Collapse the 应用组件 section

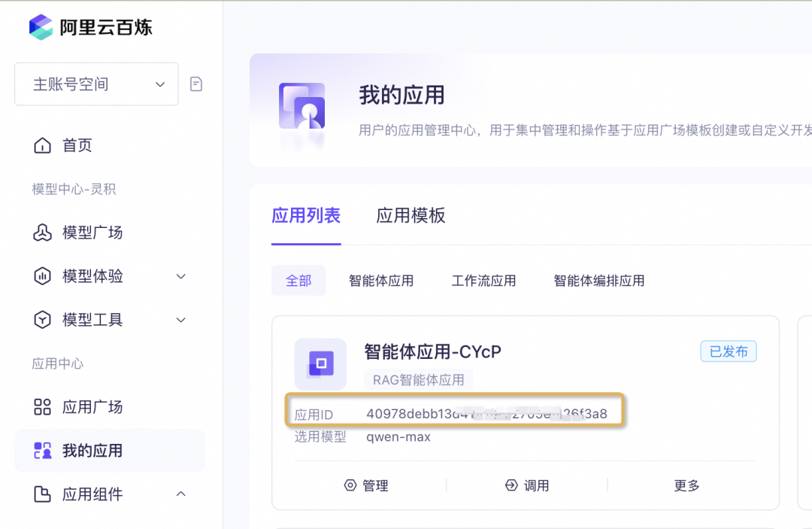pyautogui.click(x=180, y=494)
